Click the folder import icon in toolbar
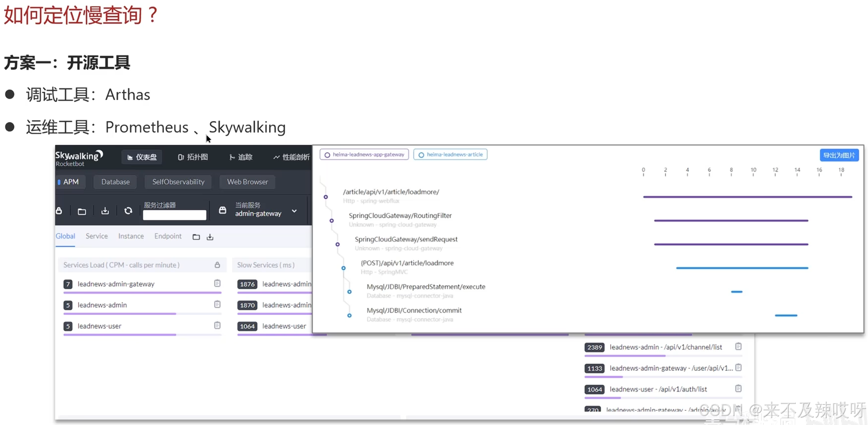 point(82,211)
